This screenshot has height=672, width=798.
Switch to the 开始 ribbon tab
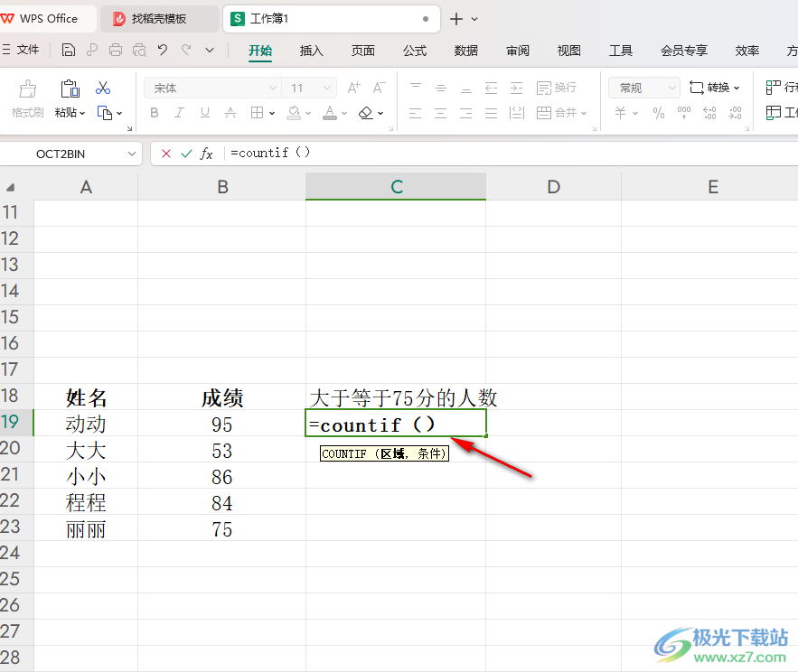(260, 51)
